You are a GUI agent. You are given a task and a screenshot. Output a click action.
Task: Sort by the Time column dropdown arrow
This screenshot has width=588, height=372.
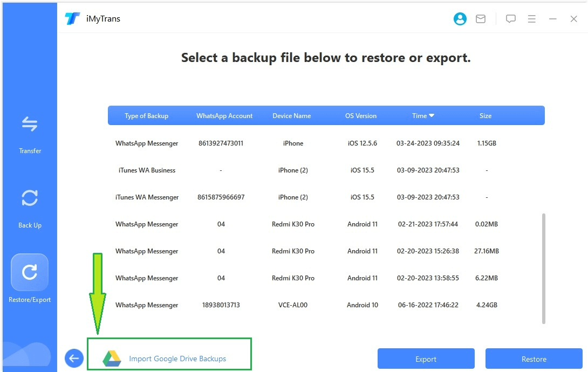point(432,116)
